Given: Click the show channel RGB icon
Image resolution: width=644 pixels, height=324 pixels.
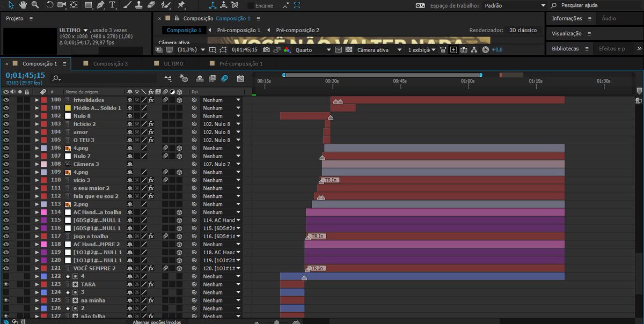Looking at the screenshot, I should 287,49.
